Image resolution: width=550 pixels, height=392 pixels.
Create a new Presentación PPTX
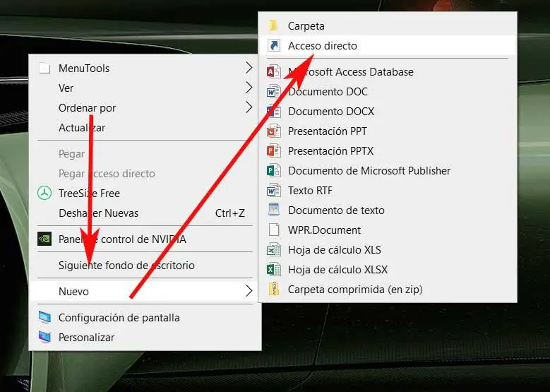tap(388, 150)
